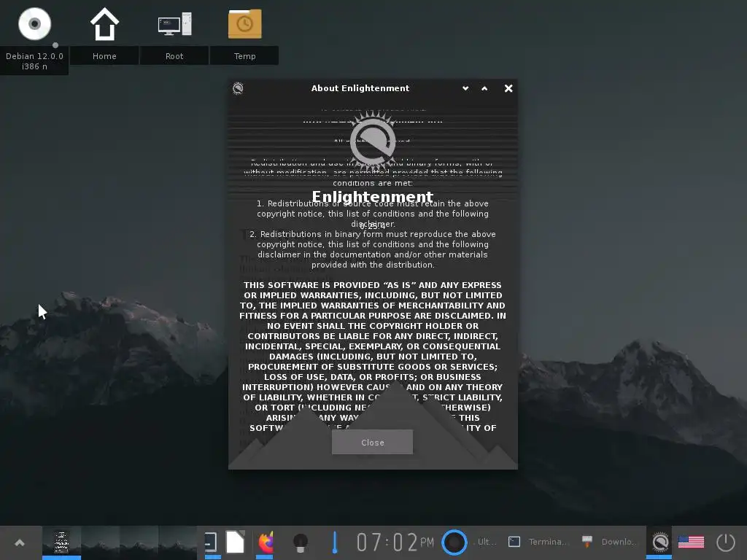
Task: Switch to second virtual desktop in pager
Action: (x=101, y=542)
